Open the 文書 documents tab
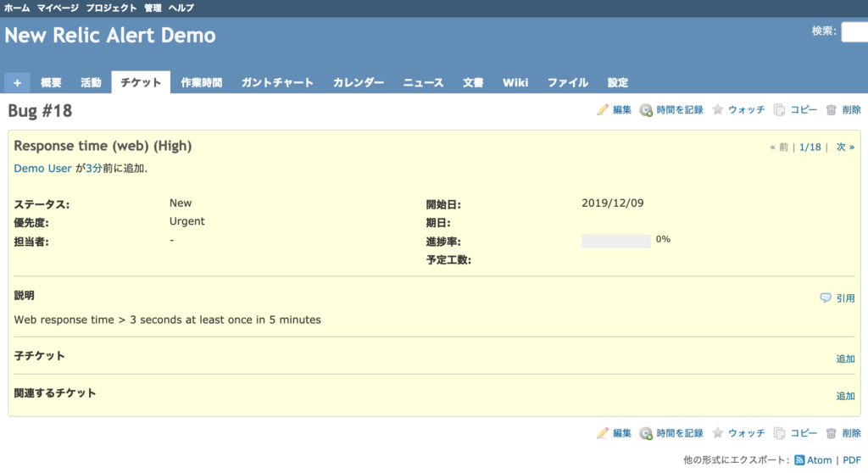This screenshot has height=473, width=868. coord(473,82)
